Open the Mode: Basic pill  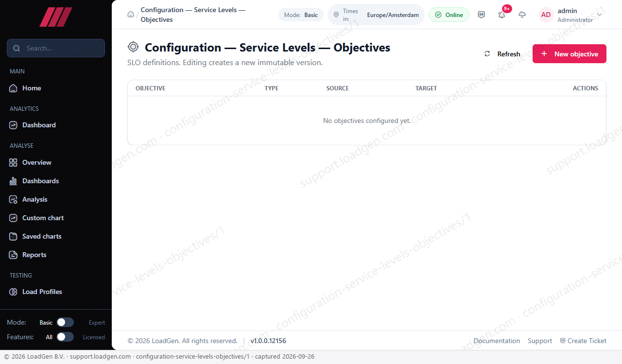coord(301,15)
